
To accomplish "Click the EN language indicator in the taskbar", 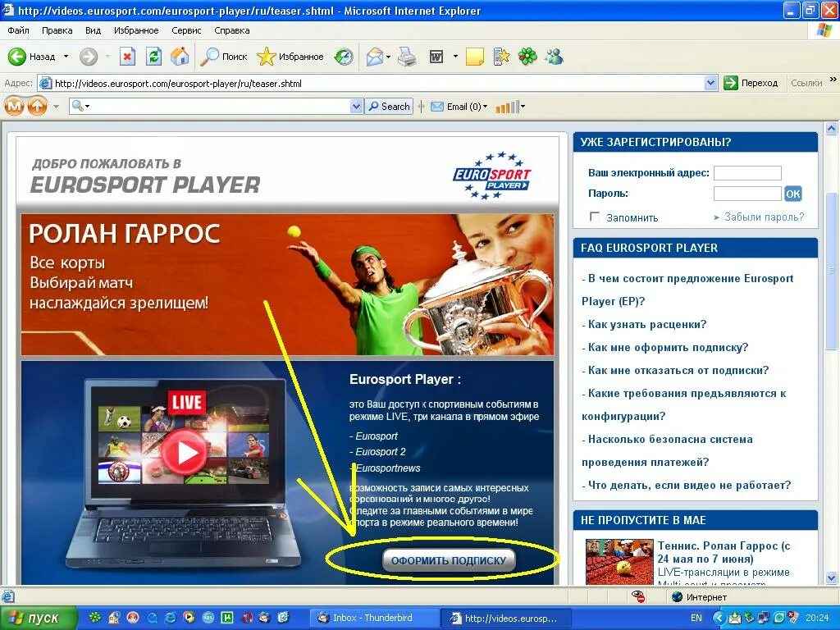I will tap(696, 619).
